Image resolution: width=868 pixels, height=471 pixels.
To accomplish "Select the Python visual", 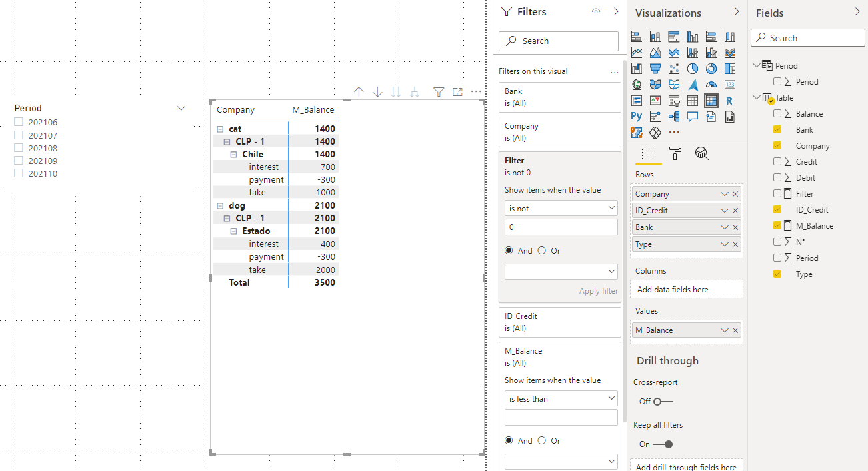I will pos(637,117).
